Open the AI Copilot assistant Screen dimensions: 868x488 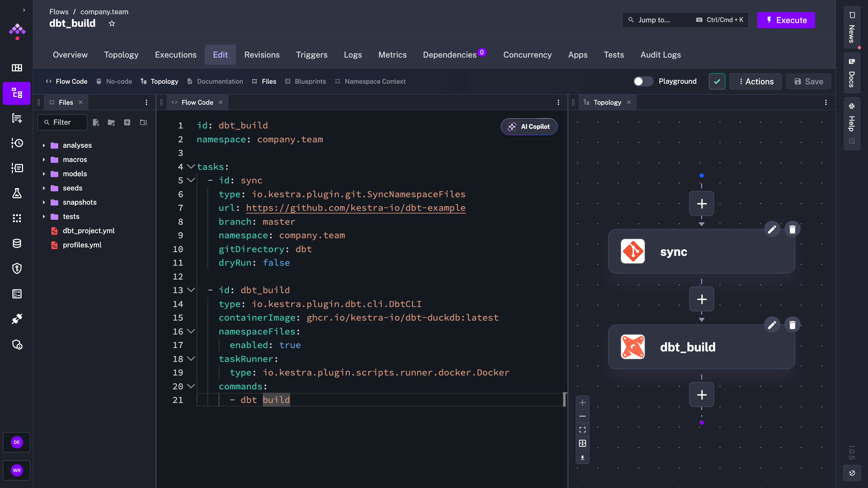point(529,127)
